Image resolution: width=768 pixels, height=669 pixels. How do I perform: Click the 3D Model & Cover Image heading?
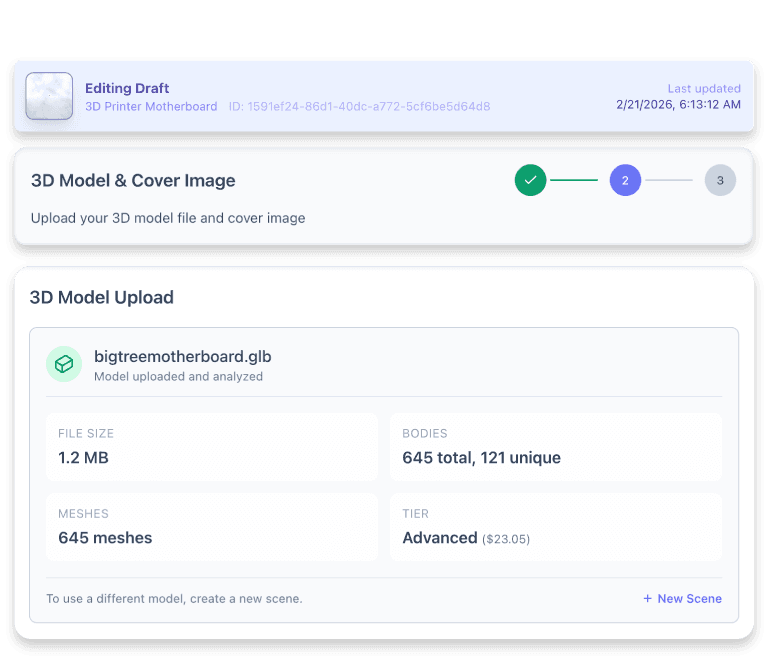[x=133, y=181]
